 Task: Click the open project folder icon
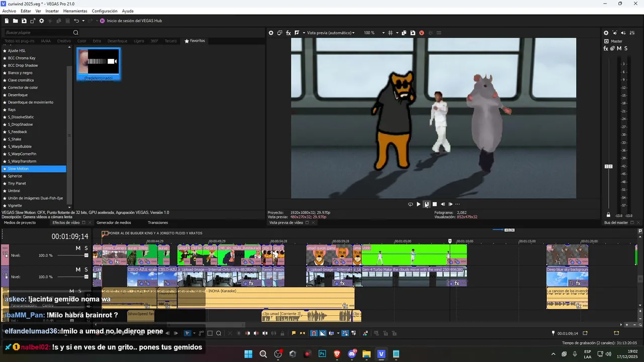click(x=16, y=21)
